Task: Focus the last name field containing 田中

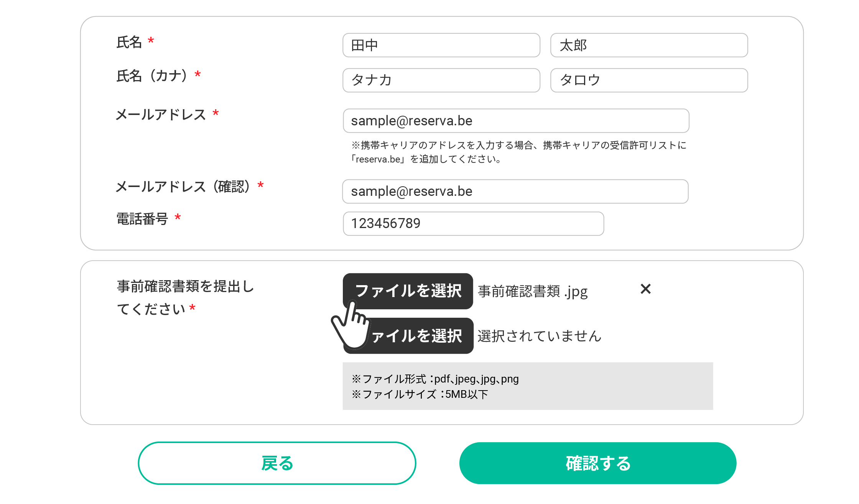Action: (441, 45)
